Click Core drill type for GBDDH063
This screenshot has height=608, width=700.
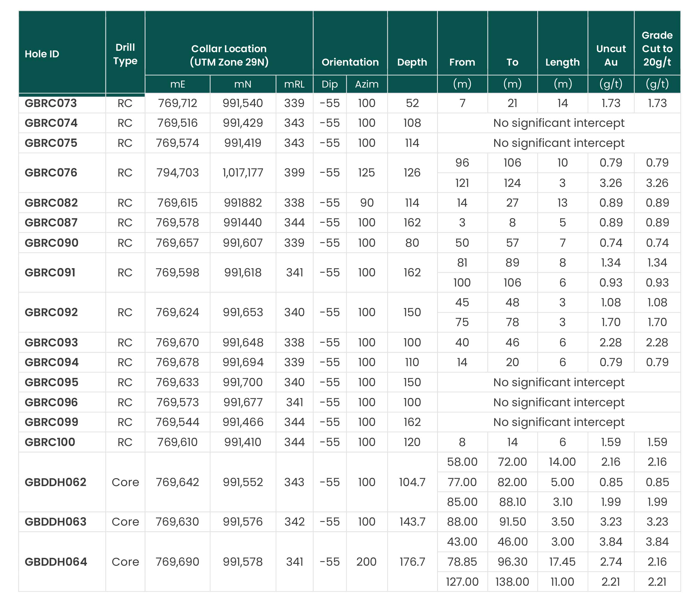coord(125,522)
